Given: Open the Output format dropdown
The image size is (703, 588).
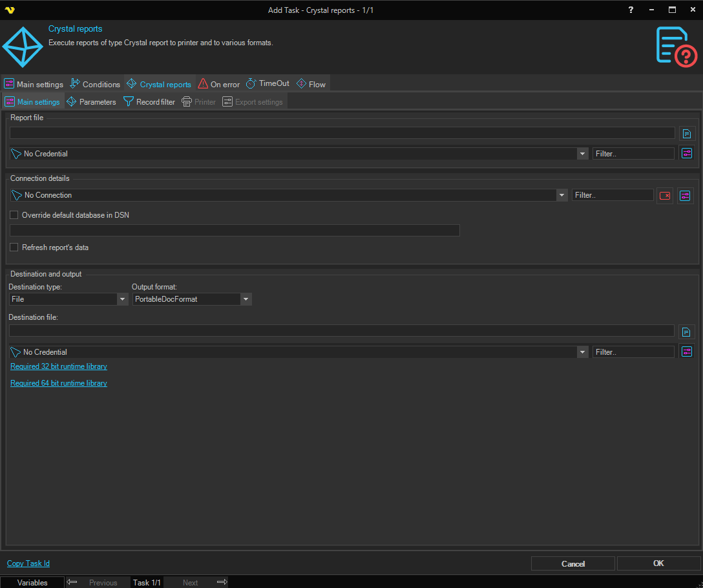Looking at the screenshot, I should 245,299.
